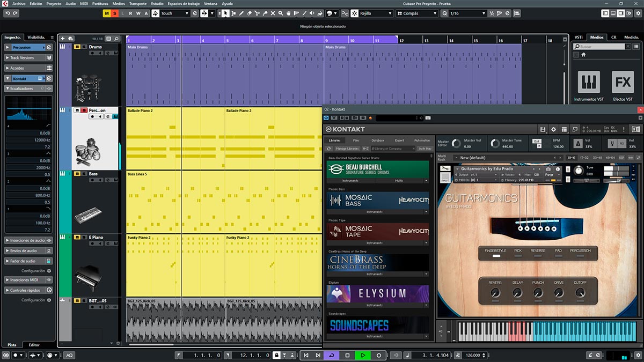The height and width of the screenshot is (362, 644).
Task: Open Kontakt options gear icon
Action: [554, 129]
